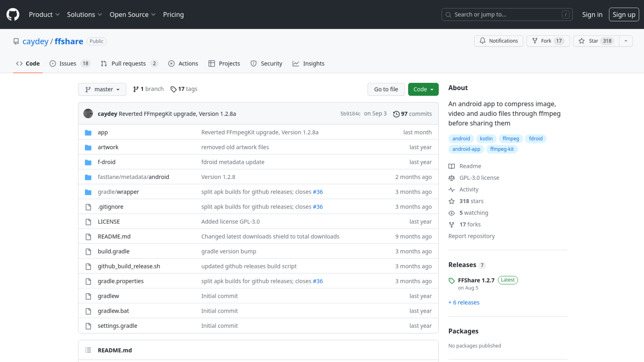Open the star lists dropdown arrow
Viewport: 644px width, 362px height.
tap(626, 41)
